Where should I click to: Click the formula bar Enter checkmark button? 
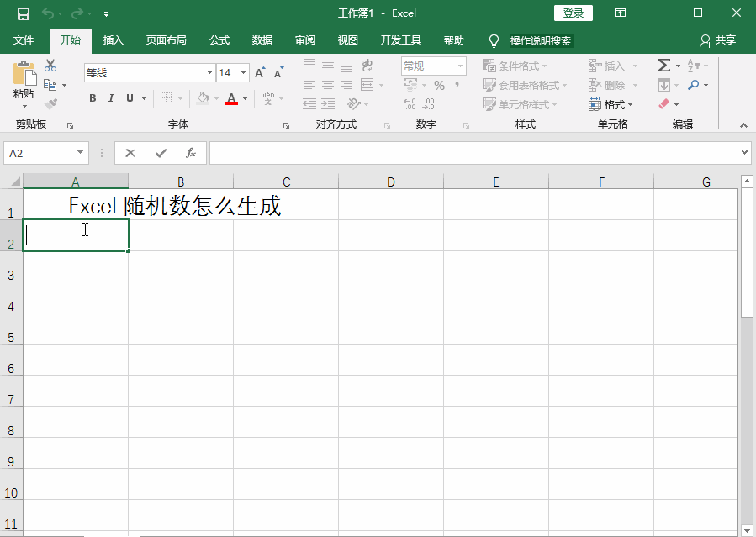click(161, 153)
